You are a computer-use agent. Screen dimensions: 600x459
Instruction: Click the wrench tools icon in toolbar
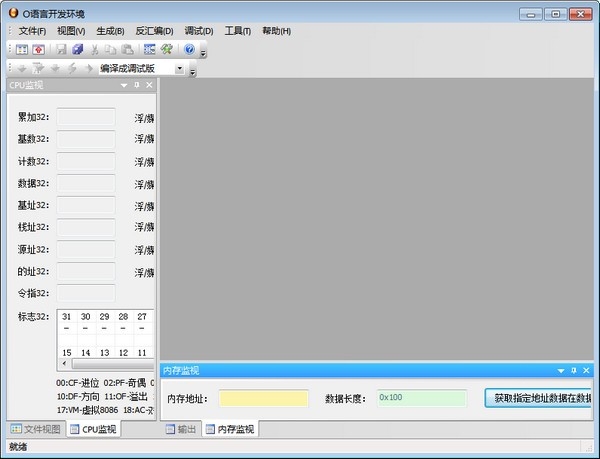166,49
